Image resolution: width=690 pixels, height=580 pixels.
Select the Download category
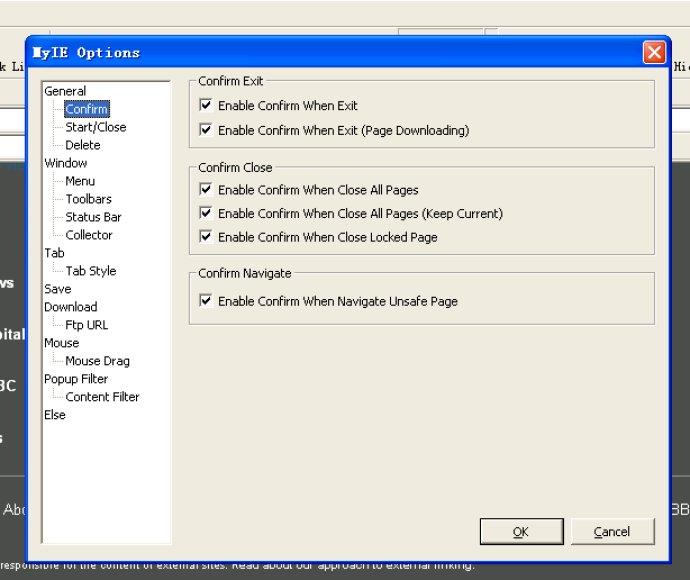coord(70,307)
